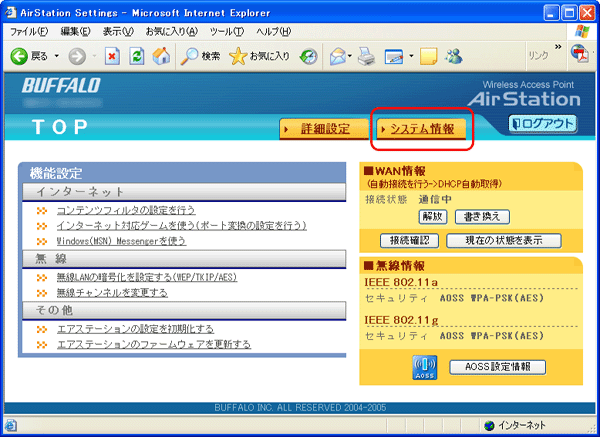Open the 詳細設定 tab
Viewport: 600px width, 437px height.
coord(324,129)
